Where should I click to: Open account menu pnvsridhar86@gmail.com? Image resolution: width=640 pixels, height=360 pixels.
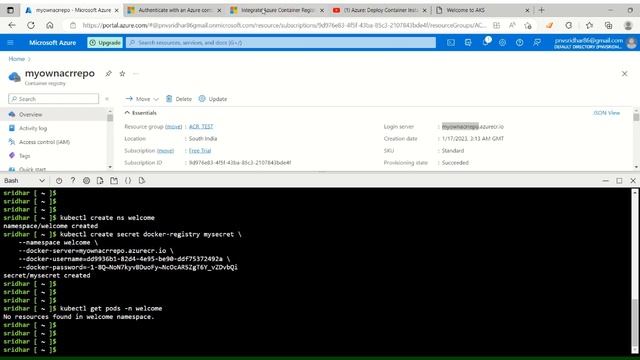(x=594, y=42)
